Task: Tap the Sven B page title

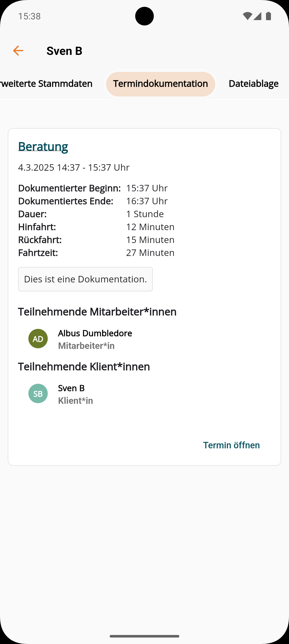Action: click(x=64, y=51)
